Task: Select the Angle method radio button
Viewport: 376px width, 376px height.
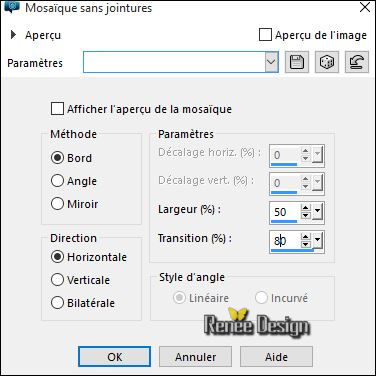Action: (x=57, y=181)
